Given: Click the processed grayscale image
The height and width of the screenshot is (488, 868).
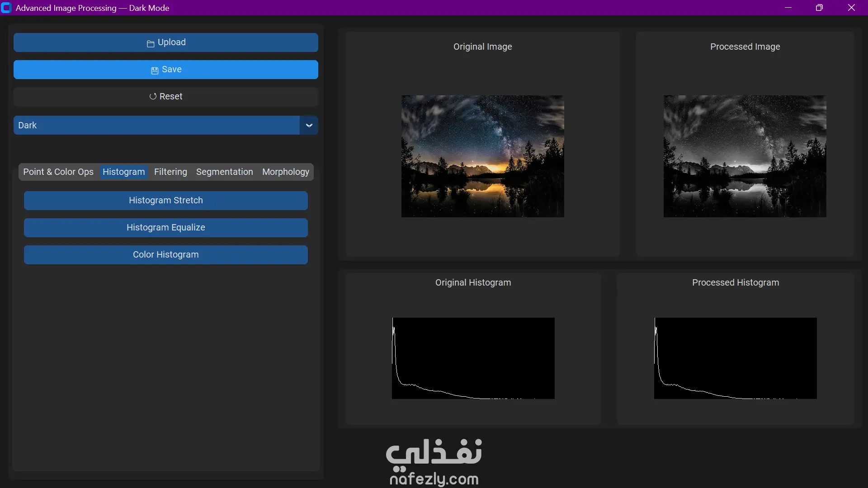Looking at the screenshot, I should click(x=745, y=156).
